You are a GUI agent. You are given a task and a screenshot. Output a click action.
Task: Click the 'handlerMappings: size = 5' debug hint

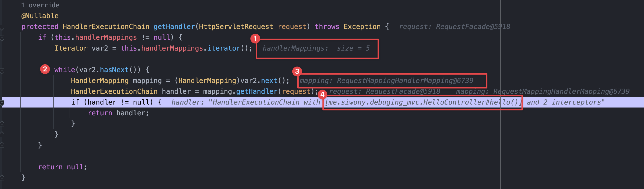click(316, 48)
